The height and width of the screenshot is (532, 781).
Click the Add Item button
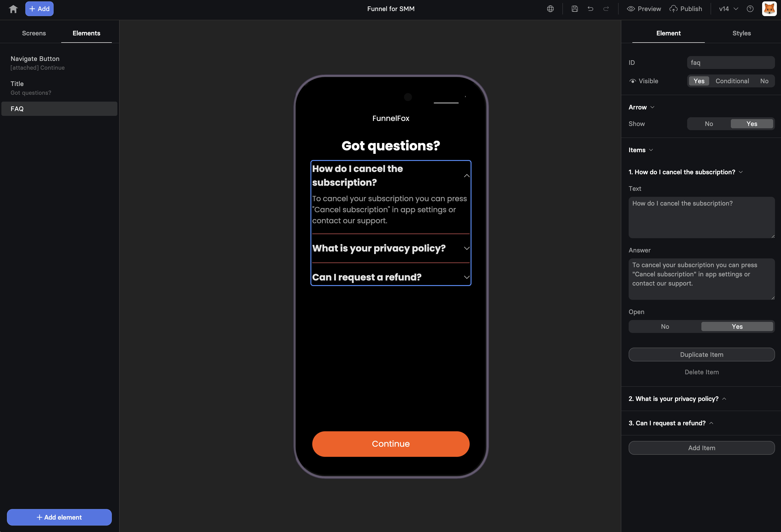pyautogui.click(x=702, y=448)
